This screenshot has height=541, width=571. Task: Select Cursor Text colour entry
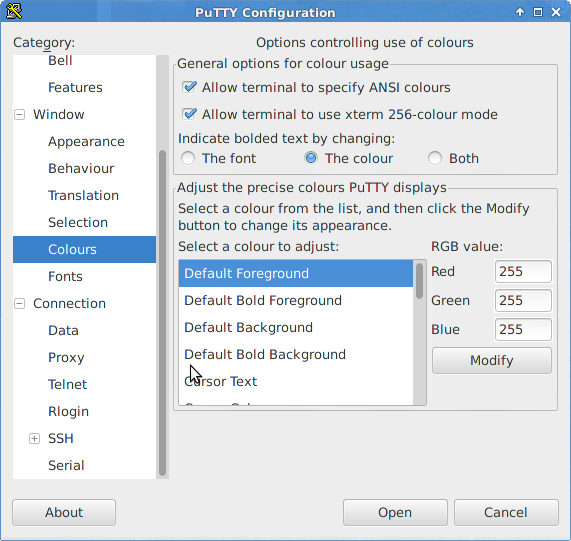tap(296, 381)
